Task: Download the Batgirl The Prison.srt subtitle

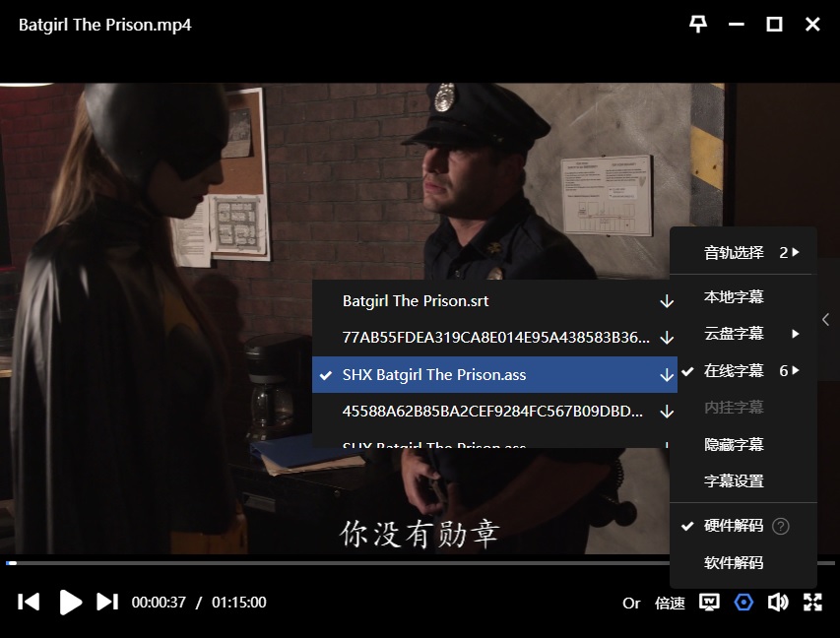Action: [x=667, y=301]
